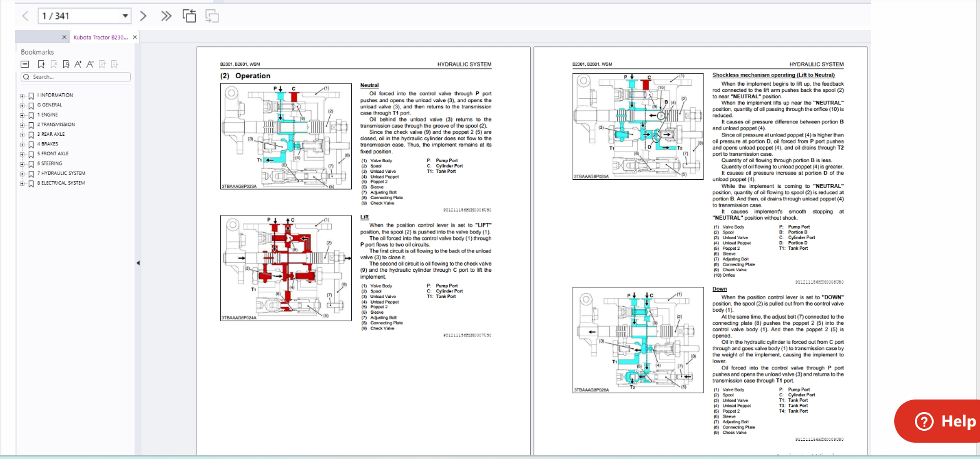The height and width of the screenshot is (459, 980).
Task: Open the bookmarks options menu icon
Action: (25, 64)
